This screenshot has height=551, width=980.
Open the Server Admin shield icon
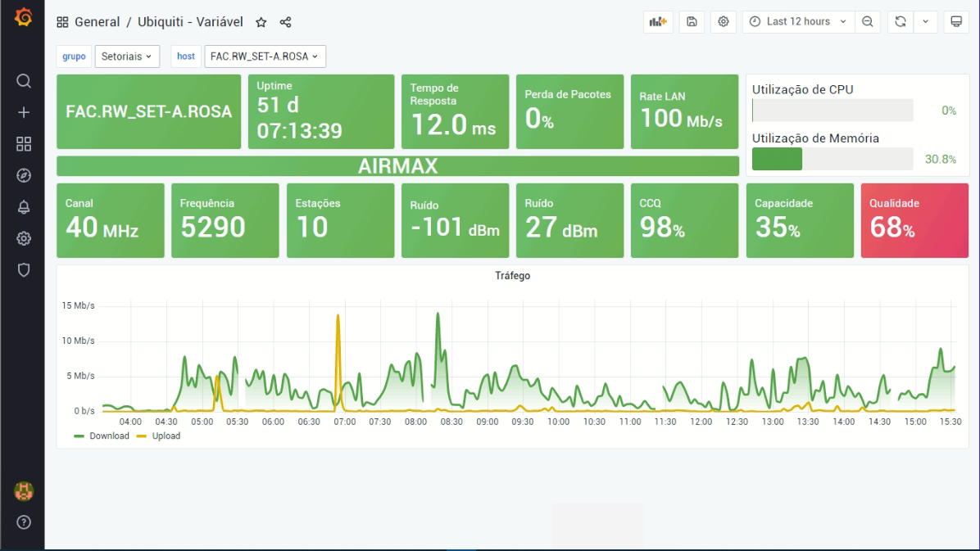pos(24,270)
